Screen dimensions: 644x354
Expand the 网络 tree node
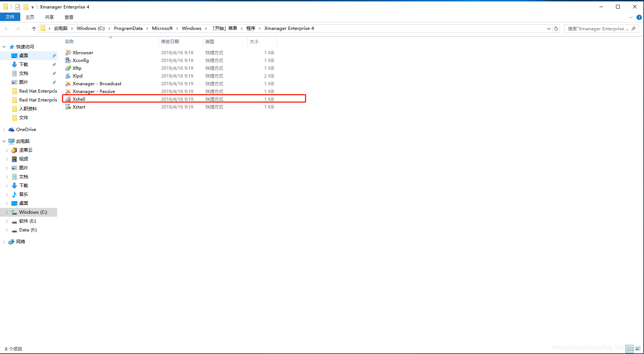[x=4, y=242]
